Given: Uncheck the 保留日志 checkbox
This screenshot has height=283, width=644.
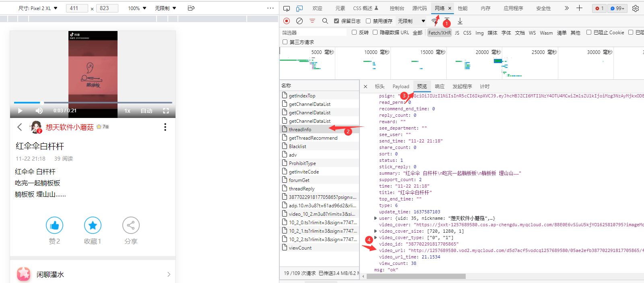Looking at the screenshot, I should coord(336,21).
